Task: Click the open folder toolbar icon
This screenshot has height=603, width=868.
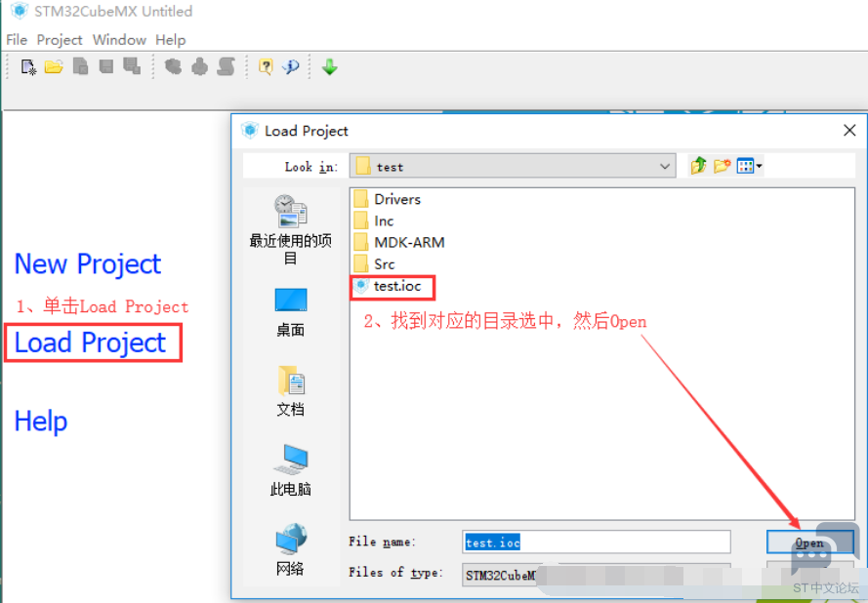Action: click(x=54, y=67)
